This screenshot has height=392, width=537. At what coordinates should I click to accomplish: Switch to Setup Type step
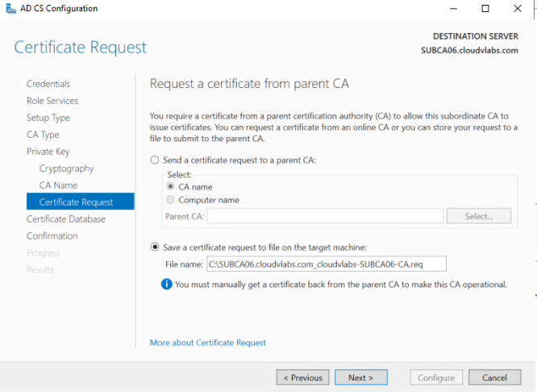(48, 118)
